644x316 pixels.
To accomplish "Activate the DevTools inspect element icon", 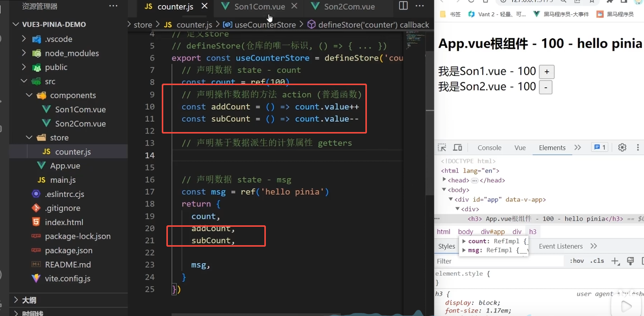I will tap(442, 148).
